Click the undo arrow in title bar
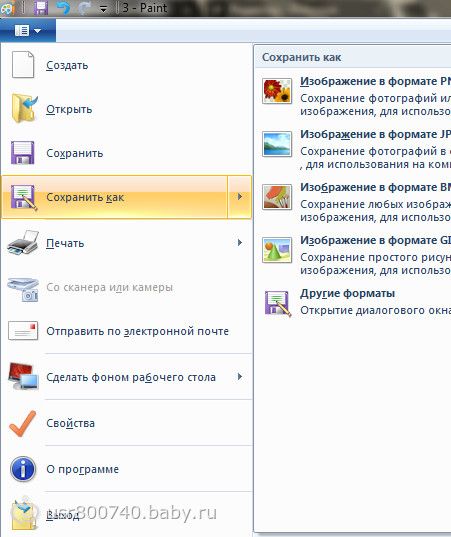The height and width of the screenshot is (537, 451). (63, 8)
